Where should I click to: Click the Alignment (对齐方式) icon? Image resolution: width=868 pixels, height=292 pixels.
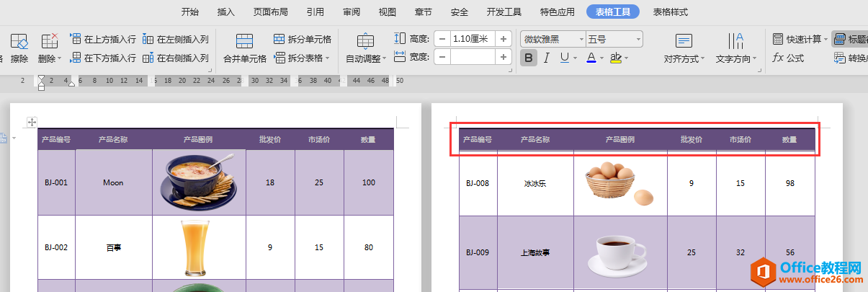pos(684,41)
